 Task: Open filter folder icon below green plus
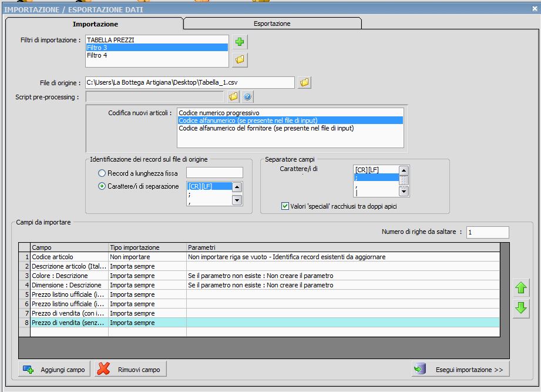tap(240, 59)
